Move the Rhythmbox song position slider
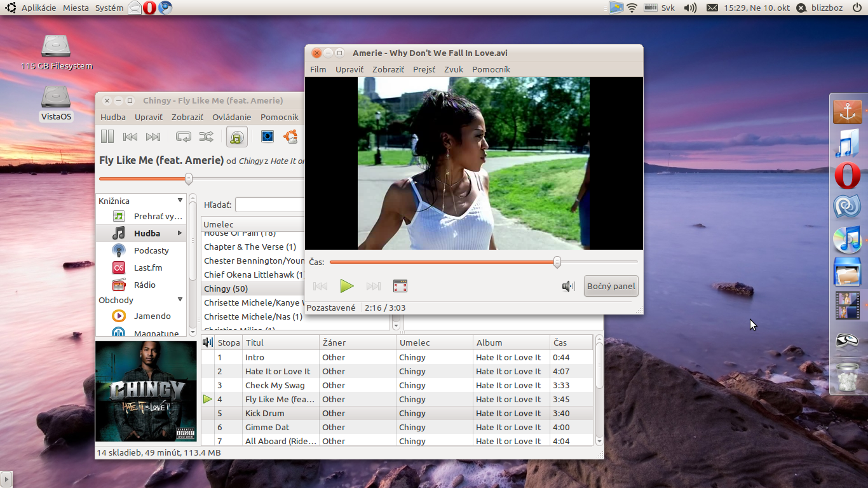 [189, 179]
